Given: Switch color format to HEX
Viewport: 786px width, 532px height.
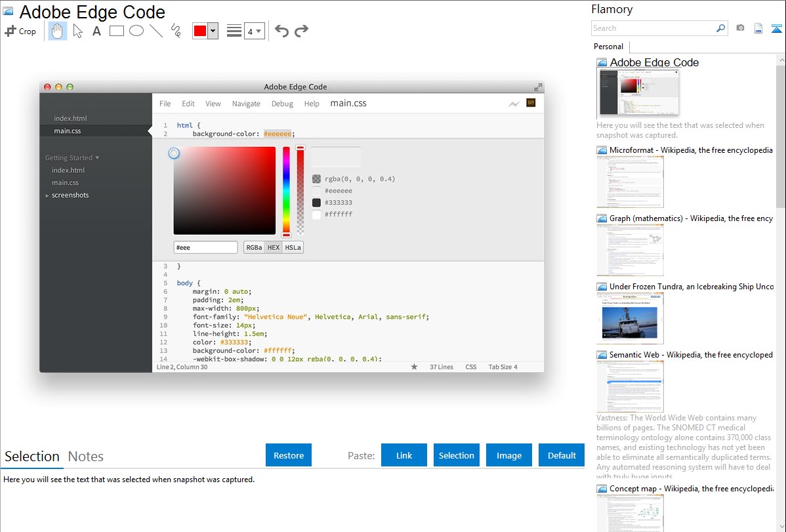Looking at the screenshot, I should (x=274, y=247).
